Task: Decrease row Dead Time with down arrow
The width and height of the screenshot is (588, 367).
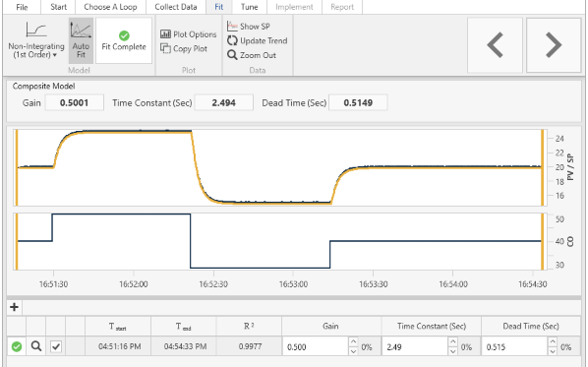Action: pyautogui.click(x=553, y=351)
